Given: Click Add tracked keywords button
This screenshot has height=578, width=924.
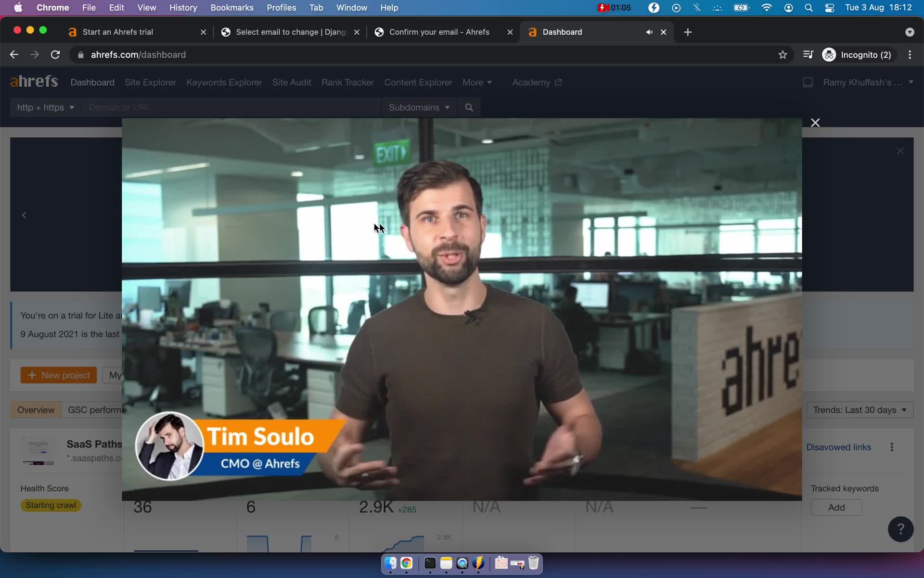Looking at the screenshot, I should 836,507.
